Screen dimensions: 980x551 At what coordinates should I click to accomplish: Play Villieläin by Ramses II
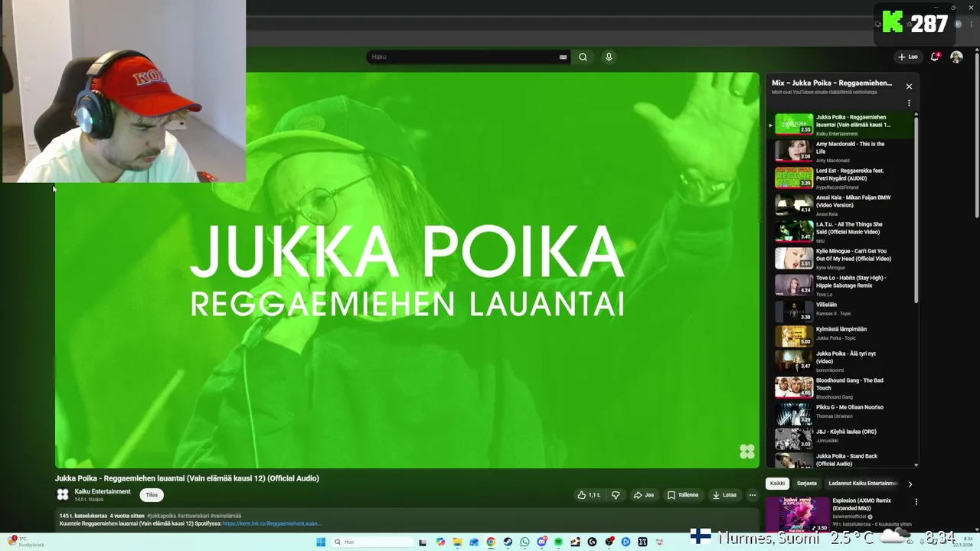(x=842, y=311)
